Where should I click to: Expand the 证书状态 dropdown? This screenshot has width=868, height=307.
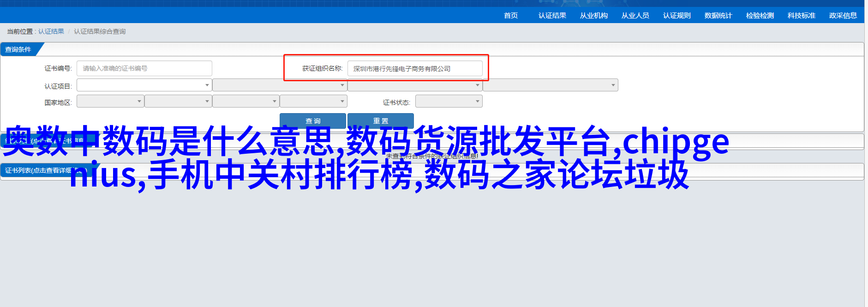[x=449, y=101]
